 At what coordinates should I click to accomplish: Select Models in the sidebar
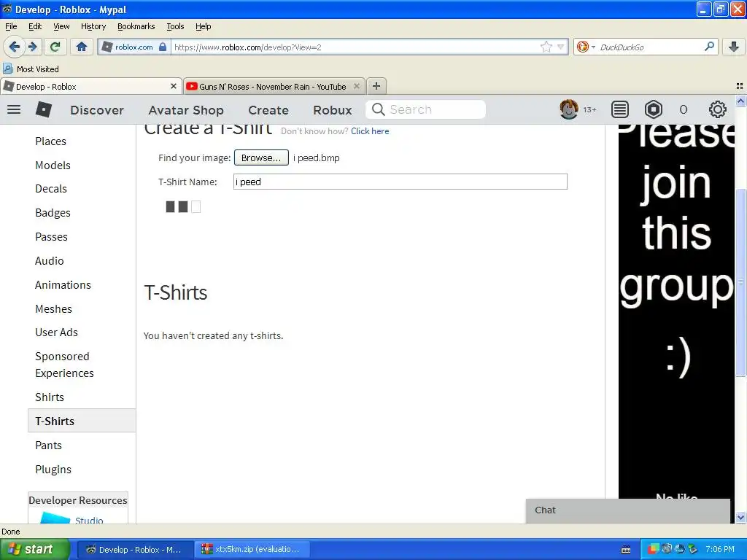[53, 166]
